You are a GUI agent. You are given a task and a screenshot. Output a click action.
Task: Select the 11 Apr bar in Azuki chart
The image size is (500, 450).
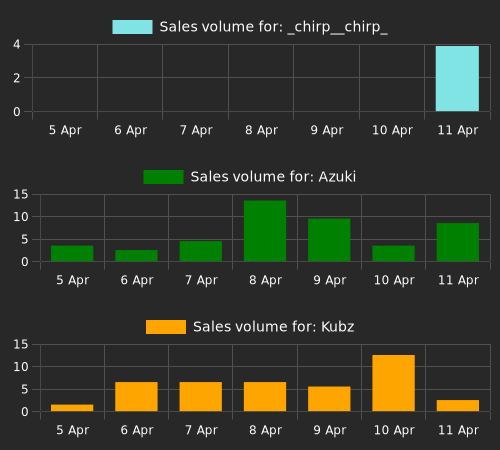458,242
